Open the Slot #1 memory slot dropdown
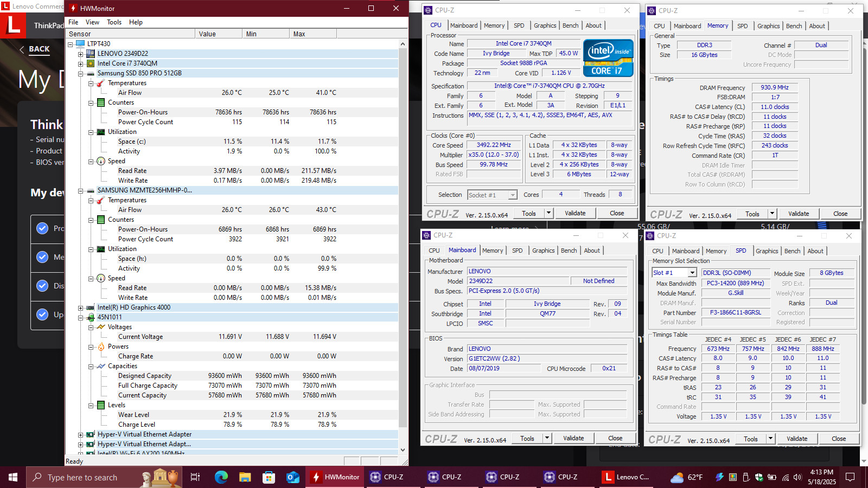This screenshot has width=868, height=488. pyautogui.click(x=692, y=273)
